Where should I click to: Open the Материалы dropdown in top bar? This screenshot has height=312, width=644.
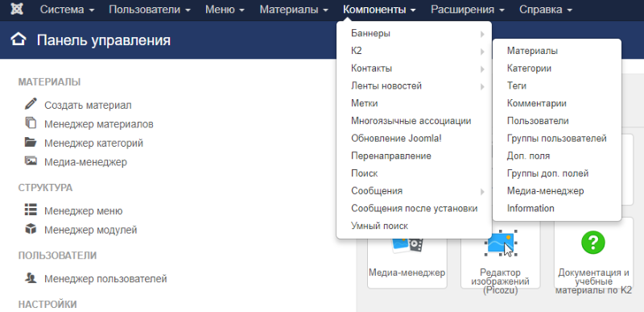[294, 10]
